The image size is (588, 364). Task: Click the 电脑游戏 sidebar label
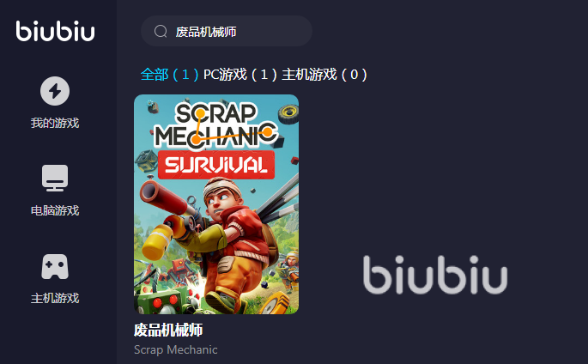[x=55, y=210]
